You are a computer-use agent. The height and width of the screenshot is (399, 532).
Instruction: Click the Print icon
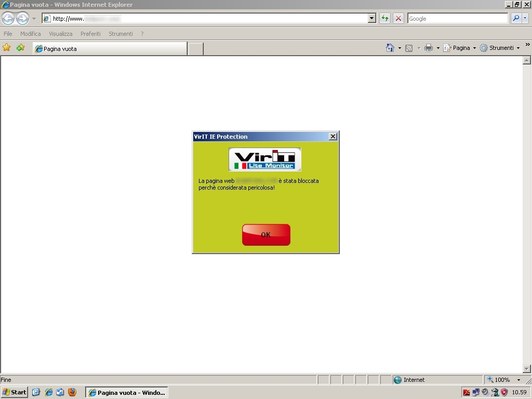pos(429,48)
